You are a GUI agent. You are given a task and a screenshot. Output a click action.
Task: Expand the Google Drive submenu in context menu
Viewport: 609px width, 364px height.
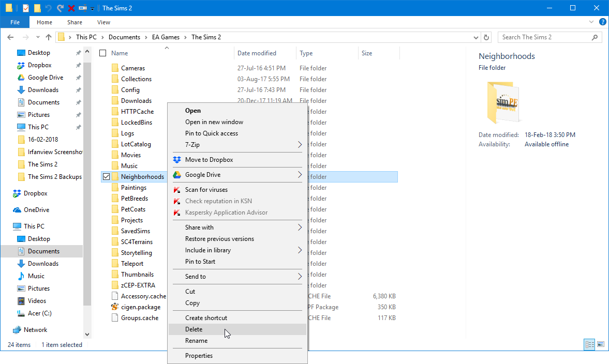[300, 175]
